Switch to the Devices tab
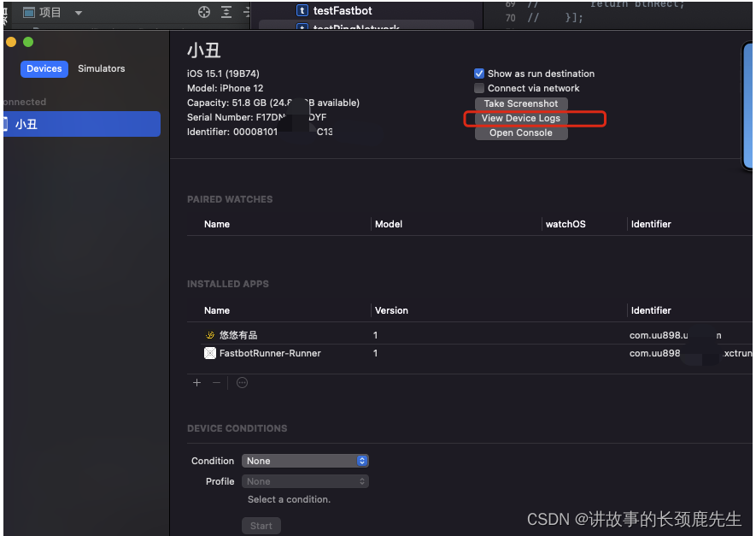Screen dimensions: 756x536 (44, 68)
